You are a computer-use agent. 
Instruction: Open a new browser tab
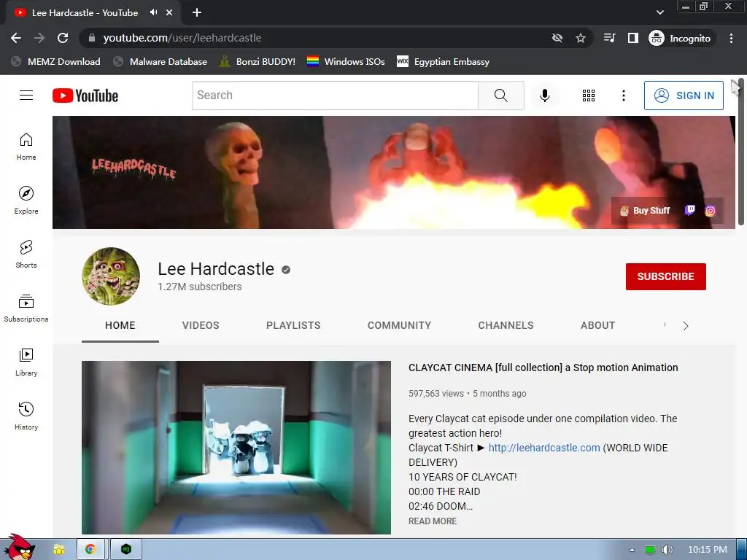[x=197, y=12]
